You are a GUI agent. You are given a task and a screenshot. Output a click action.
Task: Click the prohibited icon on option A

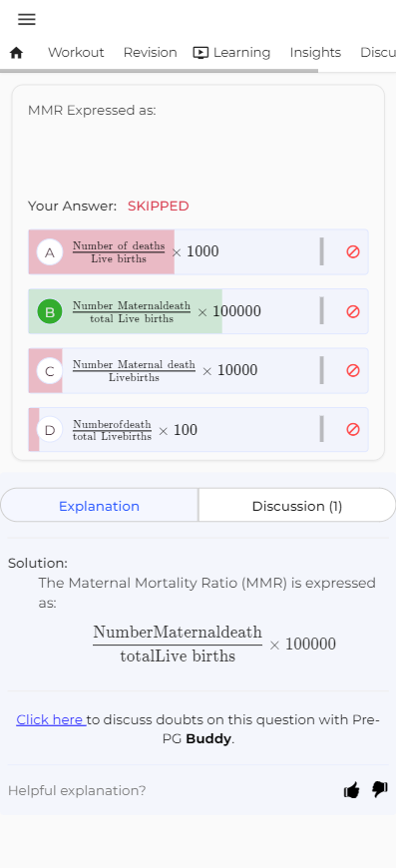[x=353, y=251]
